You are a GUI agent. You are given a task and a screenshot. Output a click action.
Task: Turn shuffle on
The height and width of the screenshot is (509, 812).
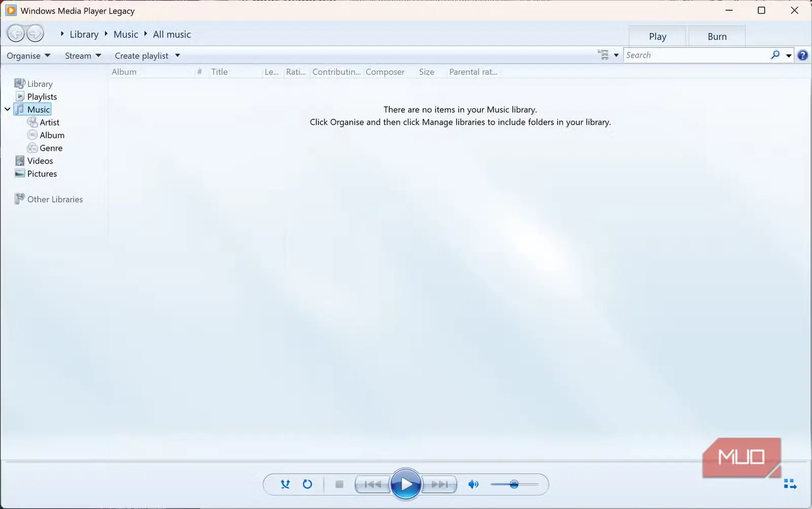coord(285,484)
